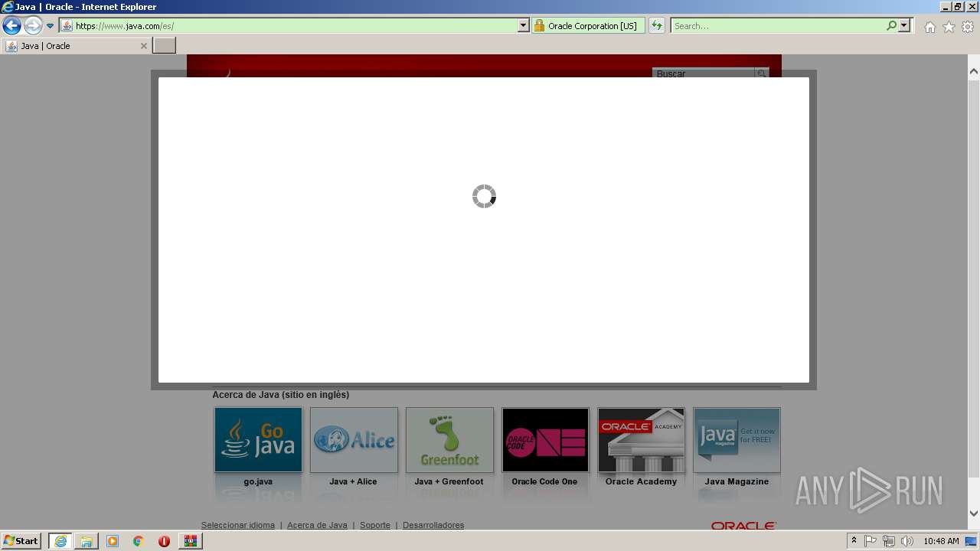Launch Chrome from the taskbar
This screenshot has width=980, height=551.
pos(139,541)
